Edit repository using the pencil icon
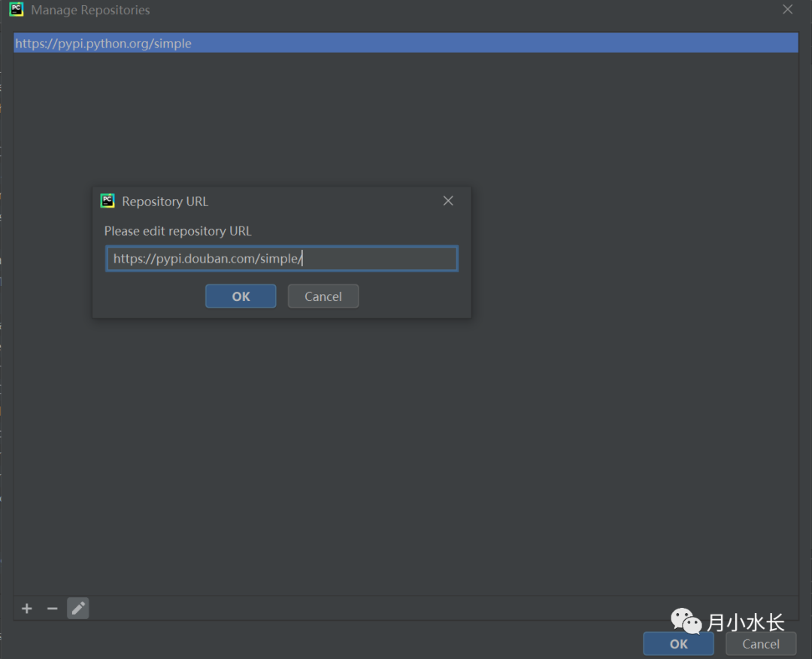The width and height of the screenshot is (812, 659). (x=78, y=609)
